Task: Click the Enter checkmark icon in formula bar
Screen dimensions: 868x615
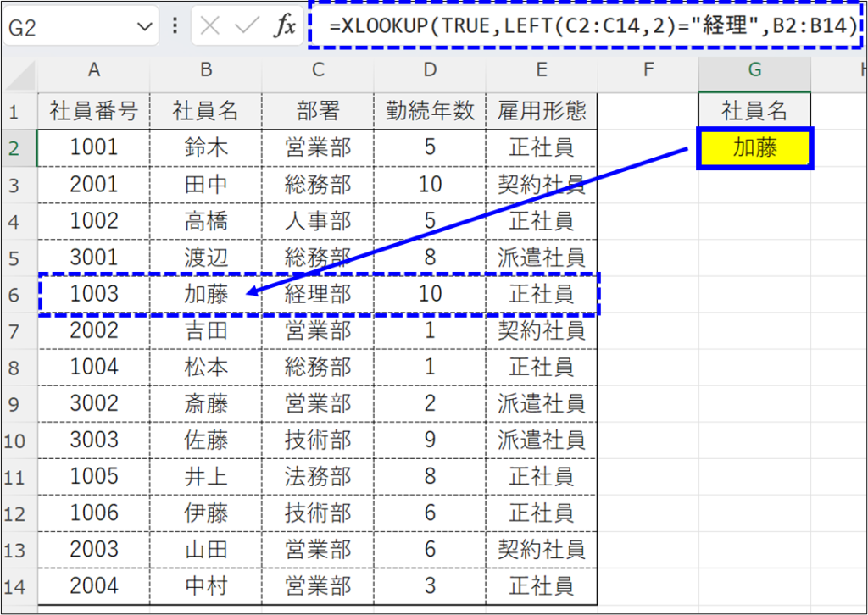Action: coord(248,26)
